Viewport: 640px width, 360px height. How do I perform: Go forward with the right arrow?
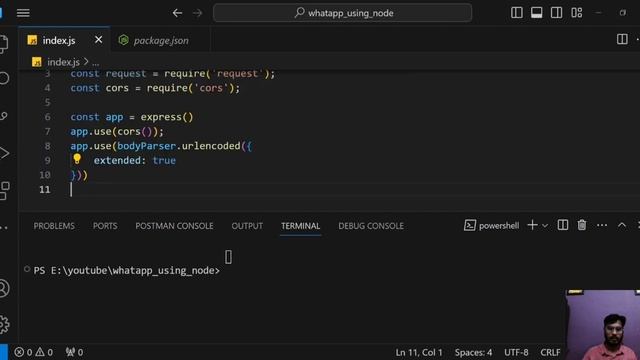click(x=198, y=13)
